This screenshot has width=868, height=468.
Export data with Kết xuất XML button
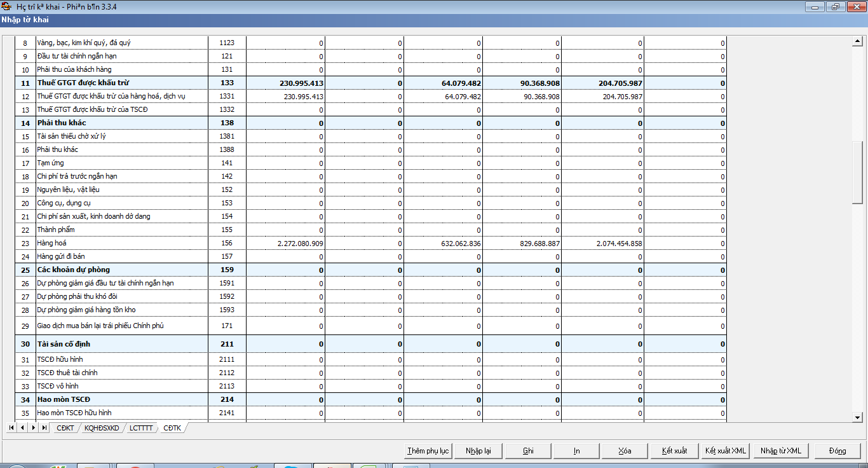pyautogui.click(x=725, y=451)
